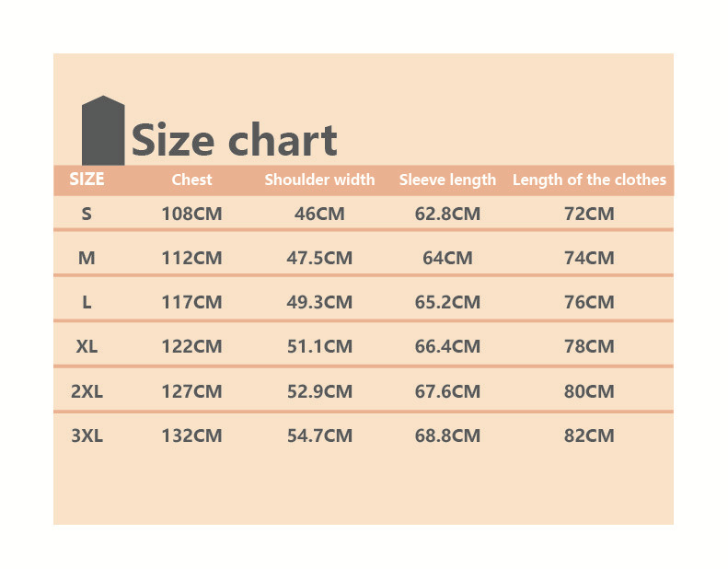
Task: Select the SIZE column header
Action: pos(87,180)
